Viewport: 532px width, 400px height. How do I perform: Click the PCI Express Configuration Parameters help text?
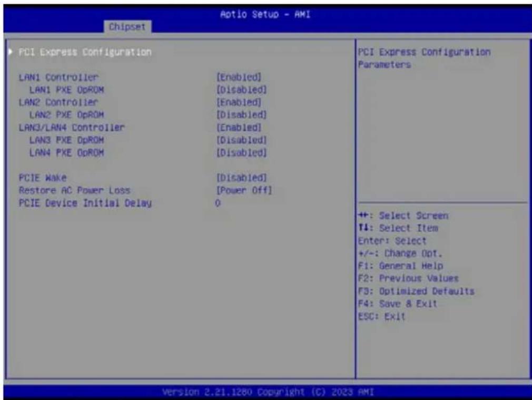point(424,58)
